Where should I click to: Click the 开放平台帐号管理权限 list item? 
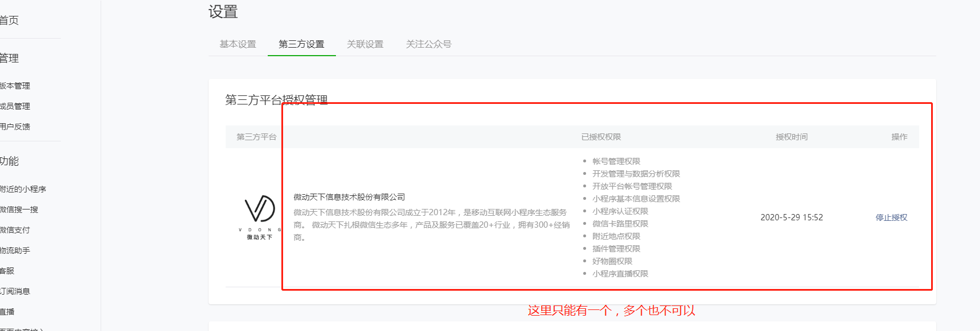pyautogui.click(x=632, y=186)
